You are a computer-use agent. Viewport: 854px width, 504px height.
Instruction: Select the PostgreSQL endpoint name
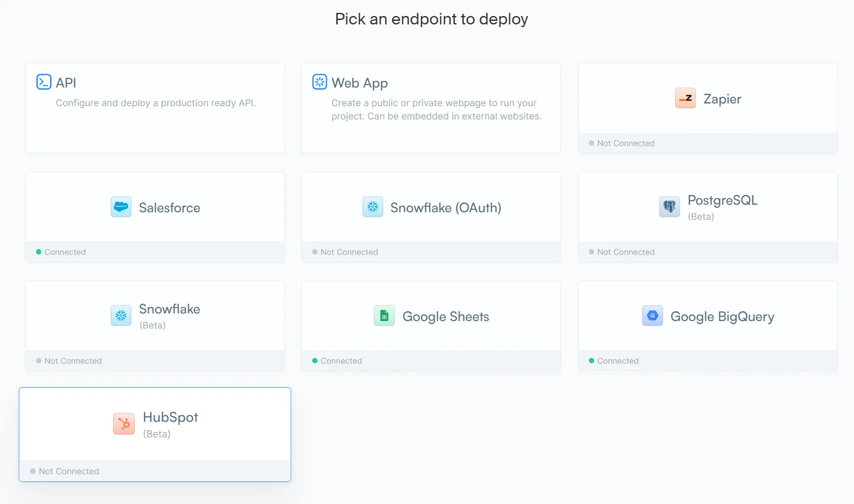(x=722, y=200)
